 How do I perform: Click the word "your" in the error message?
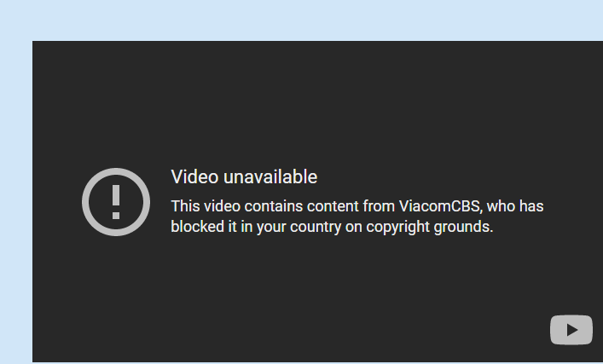click(271, 227)
